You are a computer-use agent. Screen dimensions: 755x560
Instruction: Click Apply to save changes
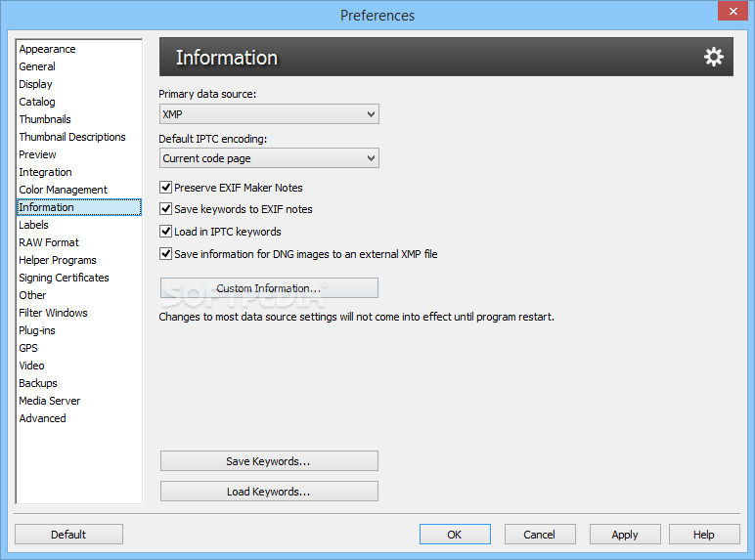click(x=625, y=535)
